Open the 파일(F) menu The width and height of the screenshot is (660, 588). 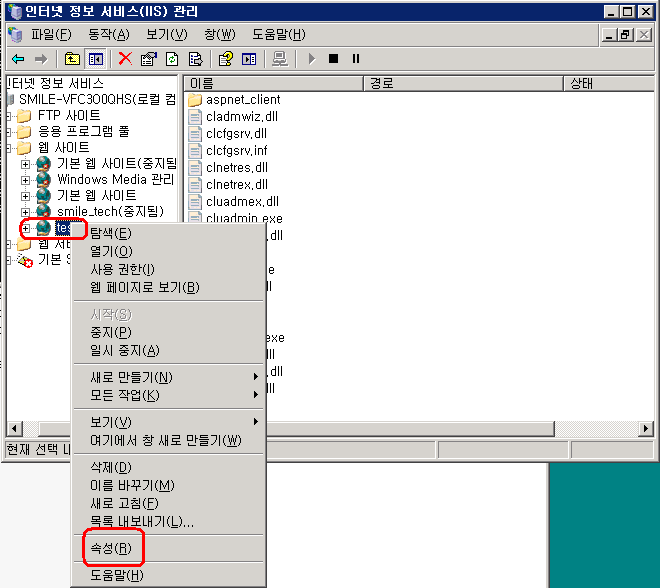click(x=51, y=35)
